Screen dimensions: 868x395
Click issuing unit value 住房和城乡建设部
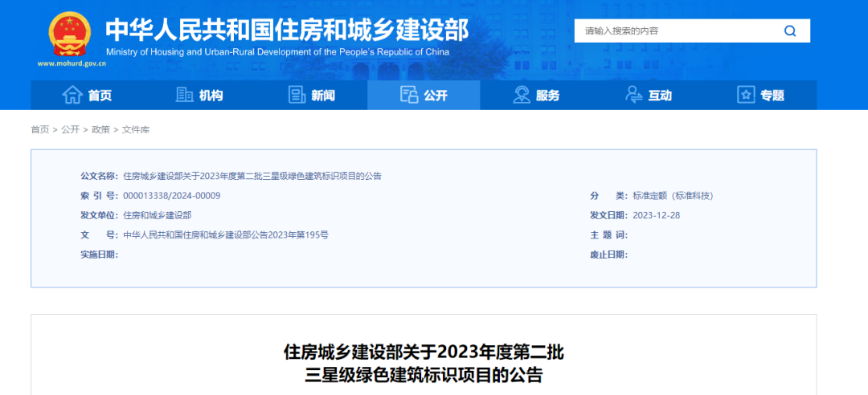(x=158, y=215)
